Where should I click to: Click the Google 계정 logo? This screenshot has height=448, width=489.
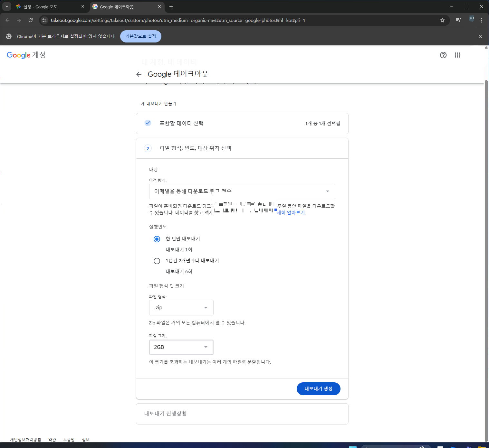click(26, 55)
